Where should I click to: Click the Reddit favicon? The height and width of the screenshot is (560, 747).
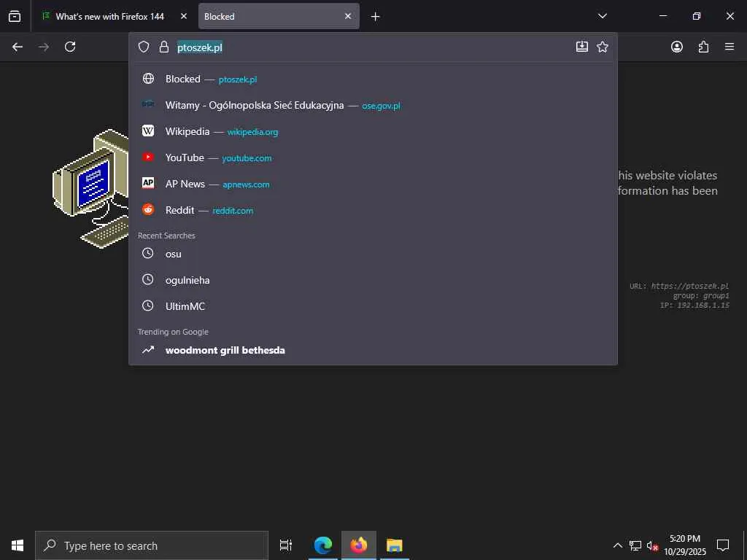[x=148, y=209]
